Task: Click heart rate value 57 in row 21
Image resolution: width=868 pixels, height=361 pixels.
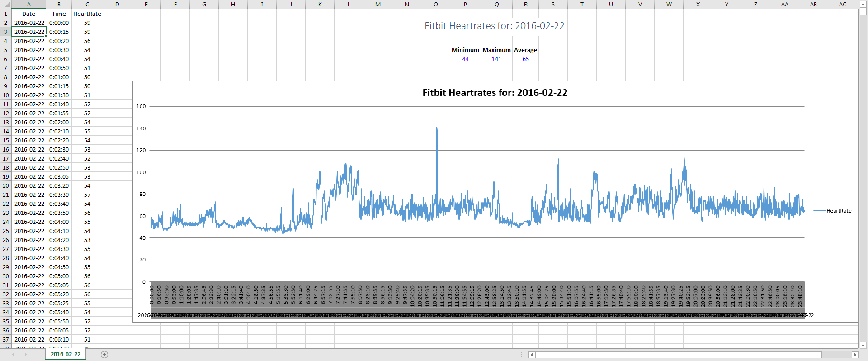Action: 87,195
